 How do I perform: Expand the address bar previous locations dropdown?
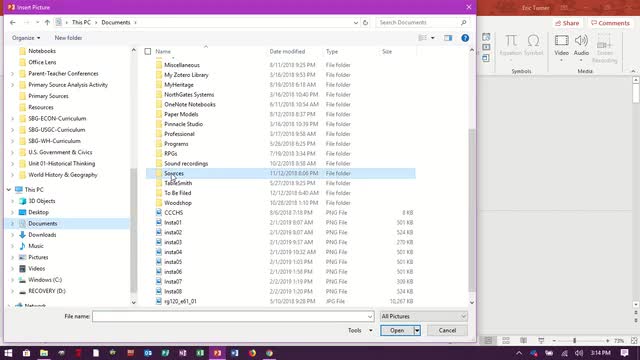click(356, 22)
